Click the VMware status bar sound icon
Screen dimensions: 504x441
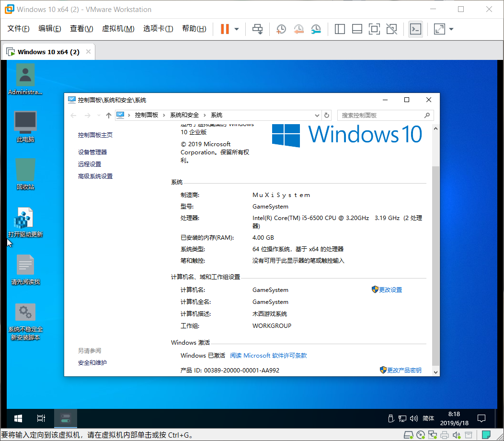457,436
